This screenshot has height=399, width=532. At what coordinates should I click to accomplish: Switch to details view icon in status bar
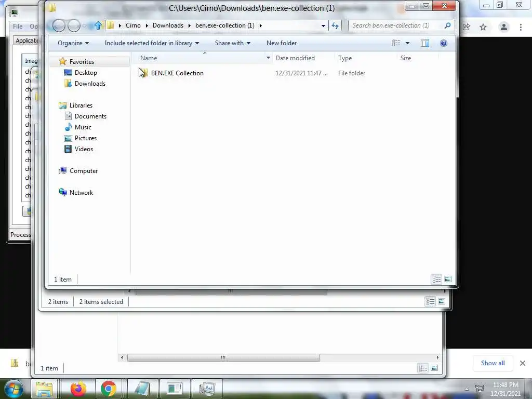pos(436,279)
